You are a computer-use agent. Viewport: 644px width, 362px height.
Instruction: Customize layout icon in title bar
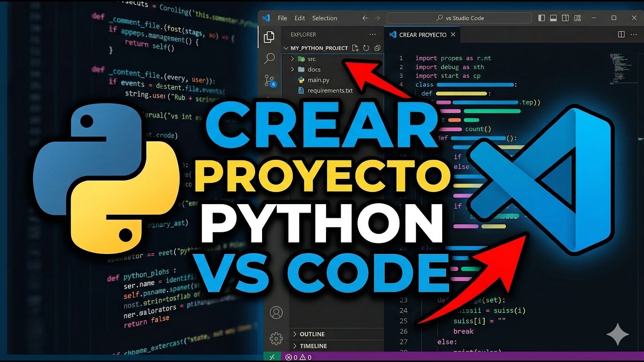point(578,18)
